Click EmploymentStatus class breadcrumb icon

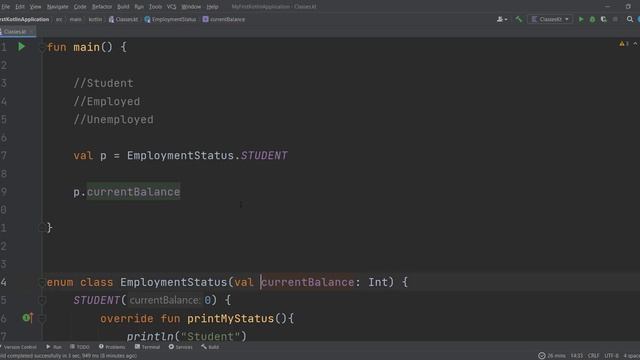point(147,19)
